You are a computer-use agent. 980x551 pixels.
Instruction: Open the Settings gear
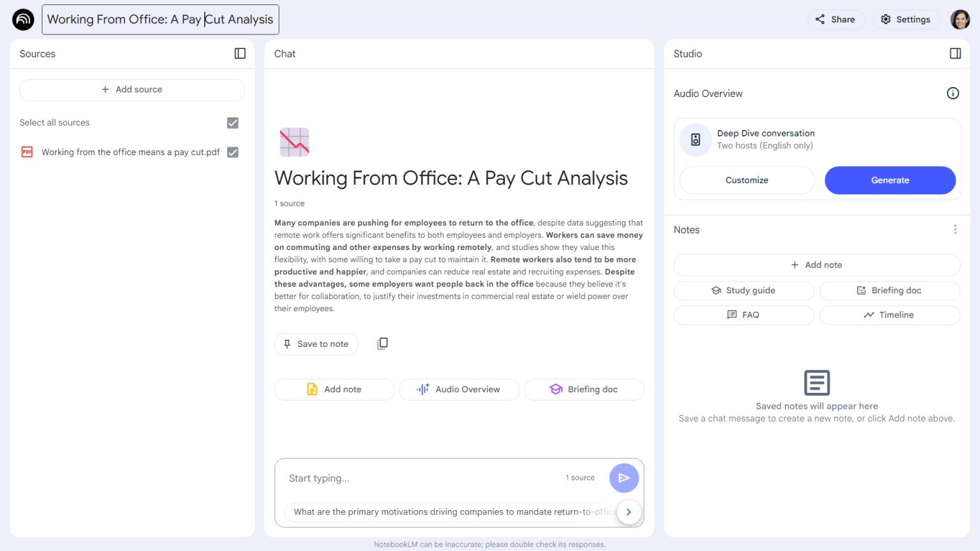click(x=907, y=19)
